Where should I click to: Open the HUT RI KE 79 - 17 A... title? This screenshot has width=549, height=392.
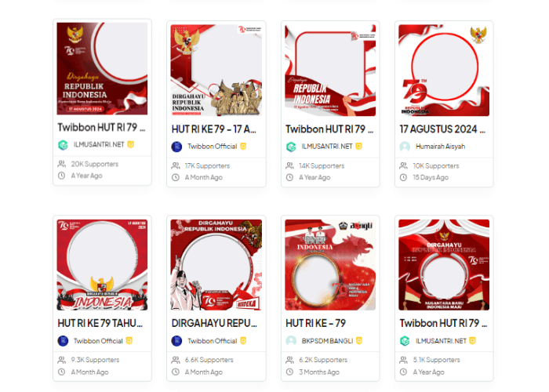pos(214,129)
